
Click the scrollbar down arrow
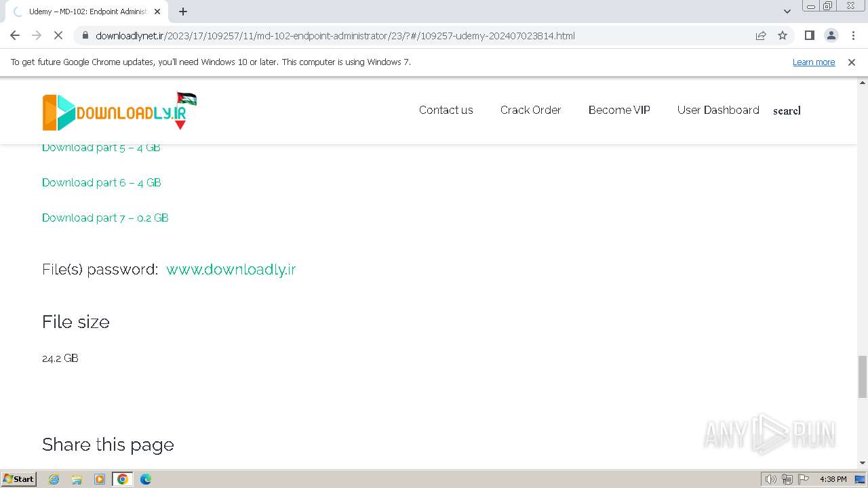(x=863, y=463)
